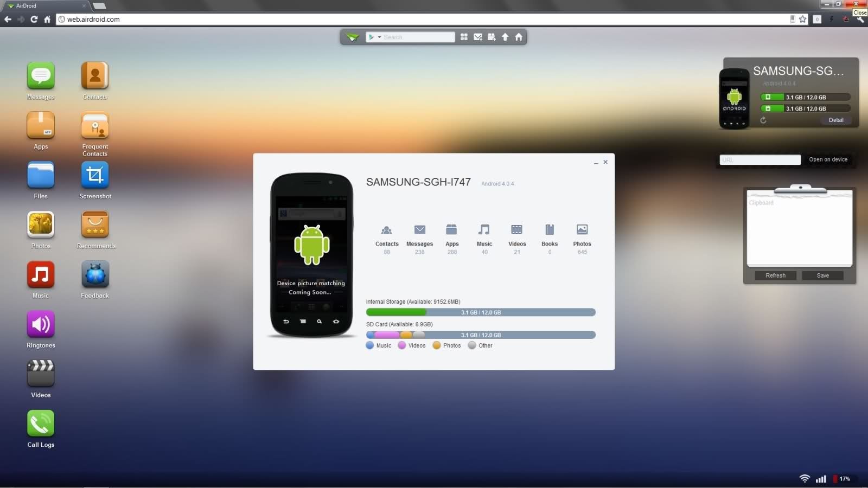Click the browser home button
Viewport: 868px width, 488px height.
[47, 19]
